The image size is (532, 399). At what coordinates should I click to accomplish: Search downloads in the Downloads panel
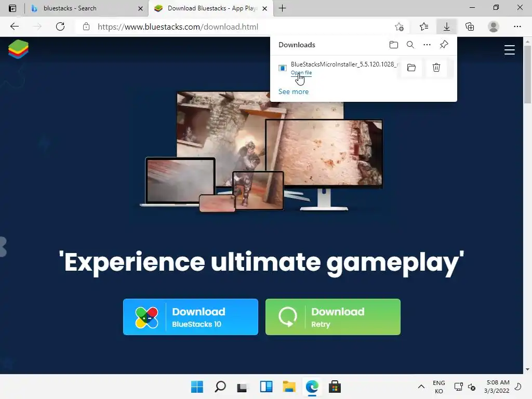(x=410, y=45)
